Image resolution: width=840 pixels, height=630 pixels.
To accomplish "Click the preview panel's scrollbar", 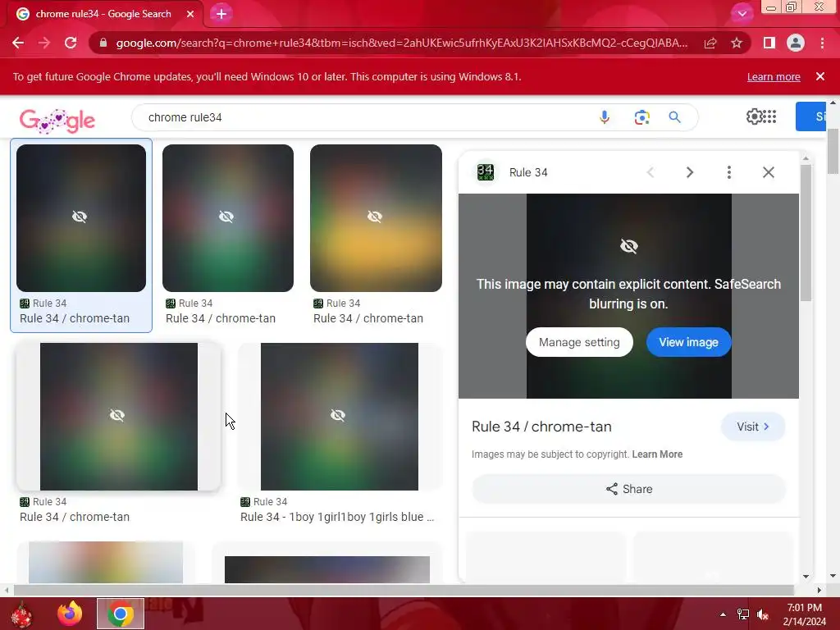I will (x=806, y=233).
